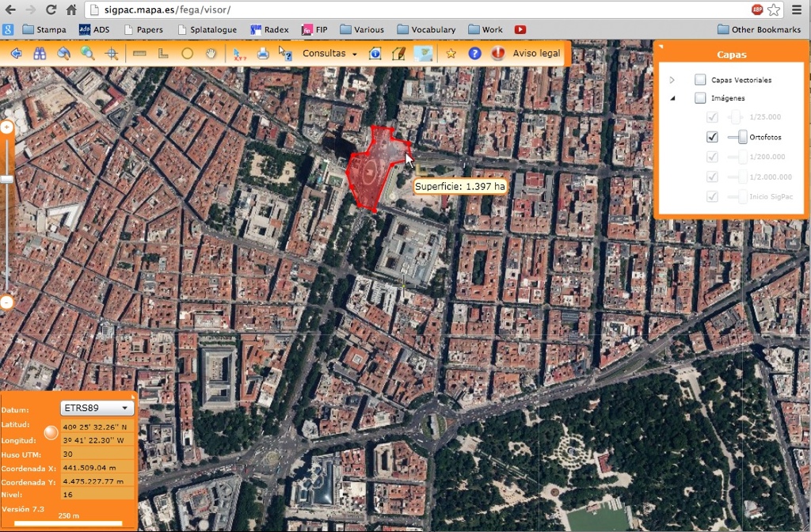Click the binoculars search icon

[40, 54]
